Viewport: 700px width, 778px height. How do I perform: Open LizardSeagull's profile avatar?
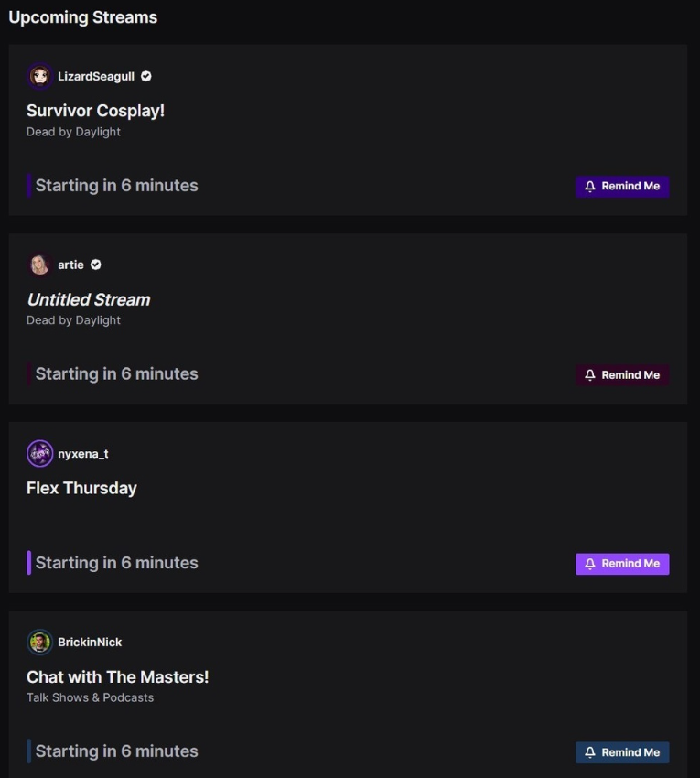pos(39,76)
